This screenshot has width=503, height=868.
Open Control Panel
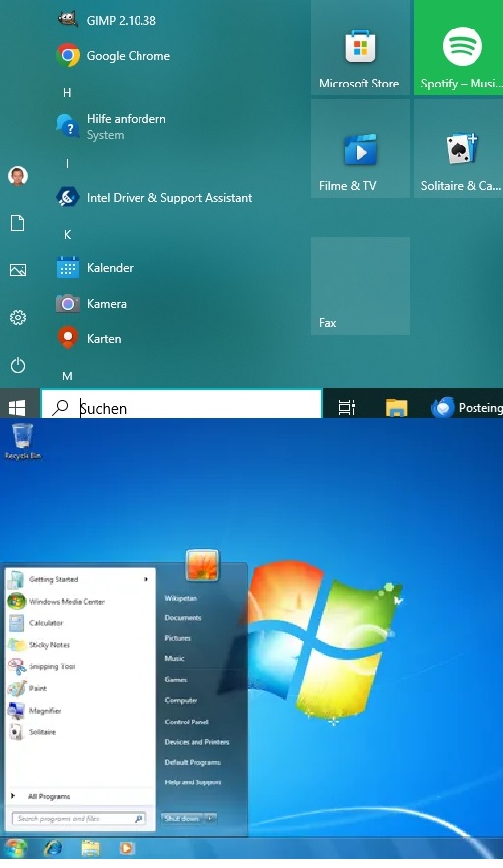coord(187,722)
